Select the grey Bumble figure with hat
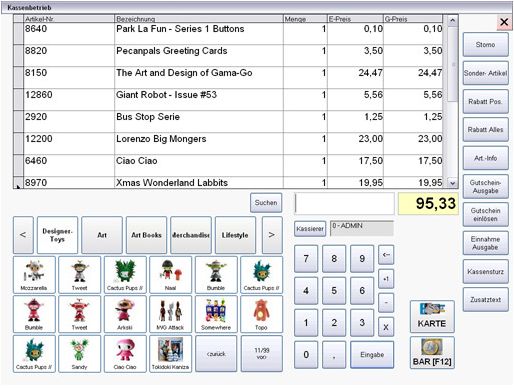Screen dimensions: 514x388 click(216, 275)
